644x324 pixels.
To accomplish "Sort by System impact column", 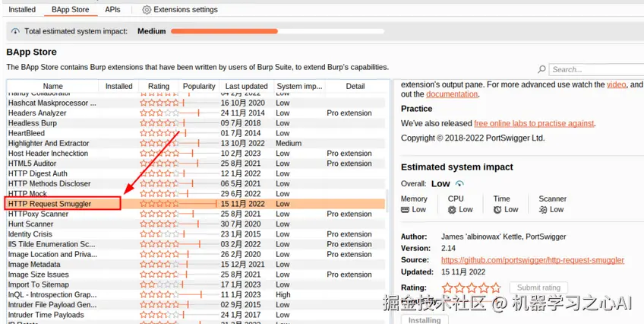I will coord(300,87).
